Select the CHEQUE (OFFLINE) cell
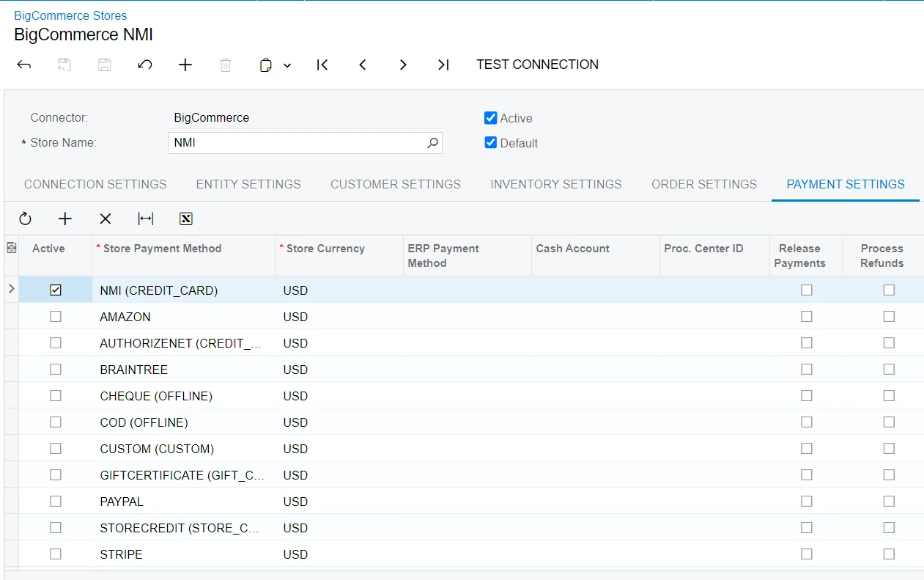The width and height of the screenshot is (924, 580). point(184,396)
